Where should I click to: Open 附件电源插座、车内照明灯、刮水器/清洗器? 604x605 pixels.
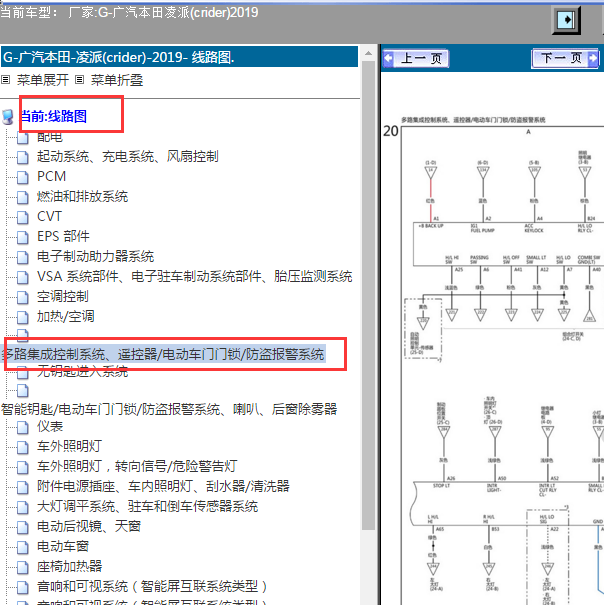(163, 487)
